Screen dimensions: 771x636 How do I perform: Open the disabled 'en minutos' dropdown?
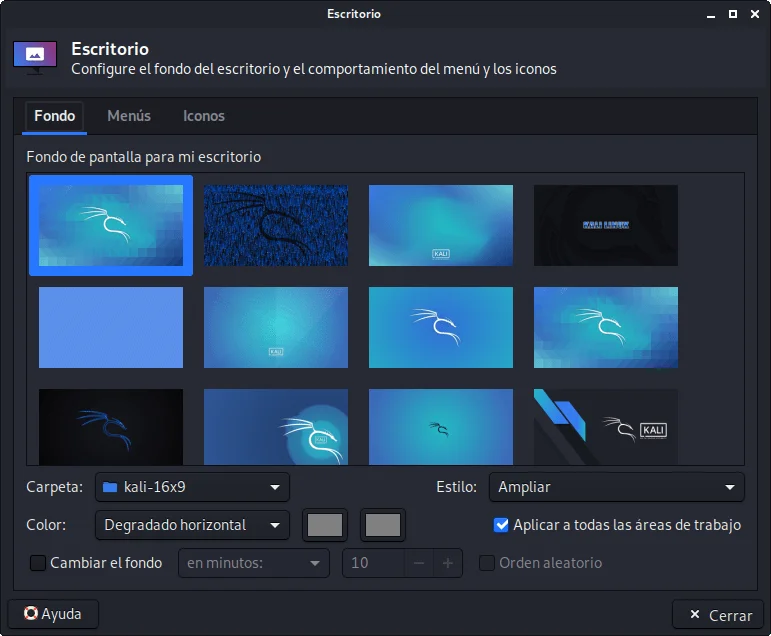254,563
